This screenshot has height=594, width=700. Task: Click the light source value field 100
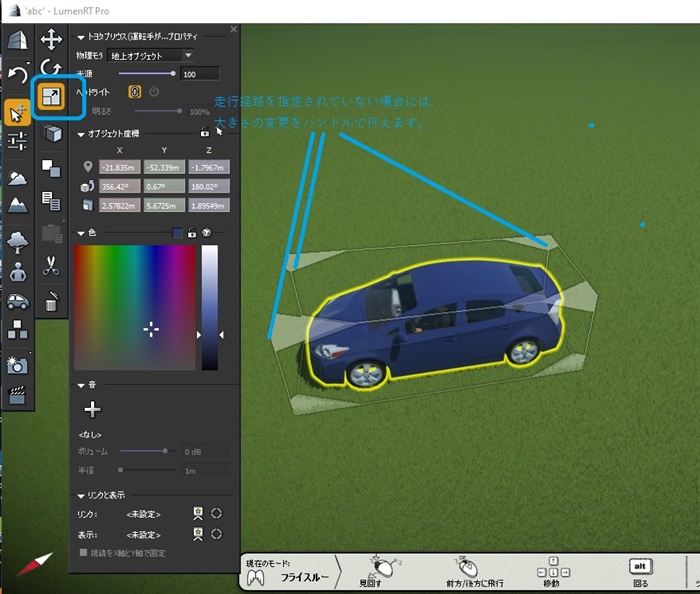tap(200, 74)
